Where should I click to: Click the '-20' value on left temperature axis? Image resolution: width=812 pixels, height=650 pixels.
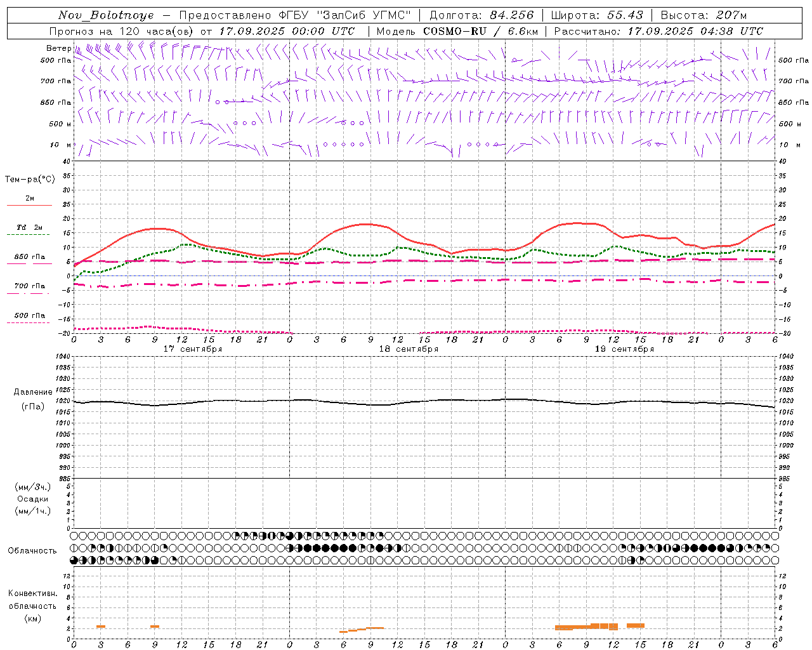(65, 334)
